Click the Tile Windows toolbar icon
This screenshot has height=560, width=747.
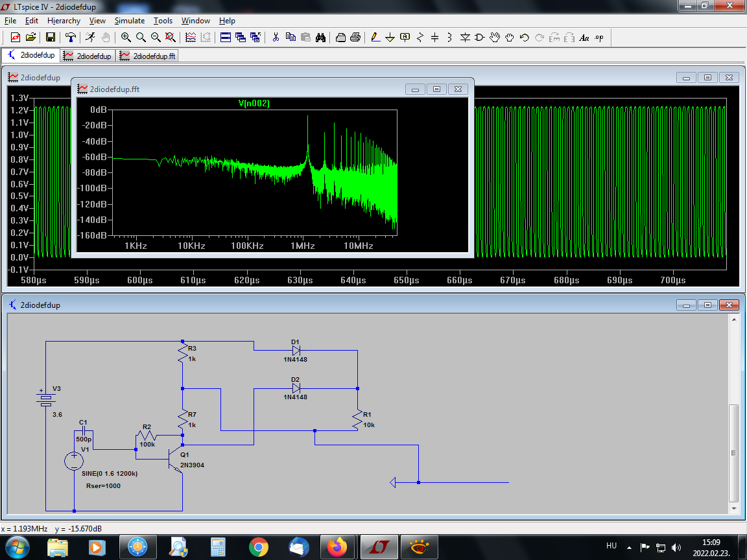[x=226, y=38]
